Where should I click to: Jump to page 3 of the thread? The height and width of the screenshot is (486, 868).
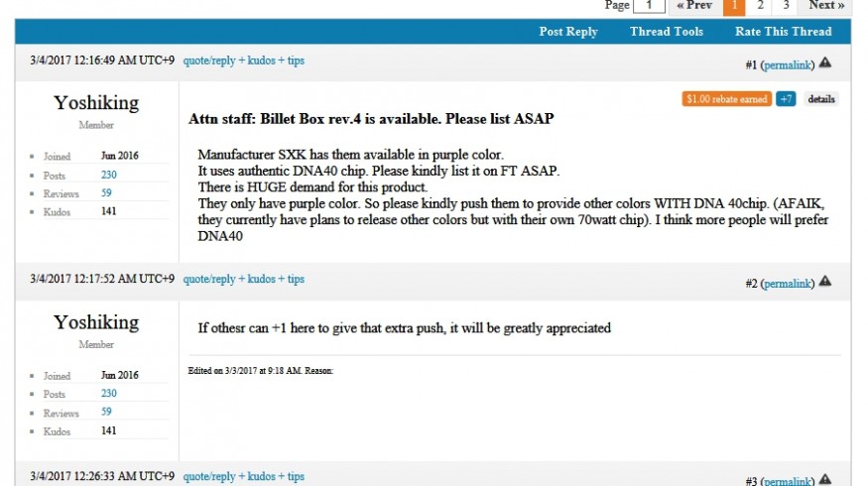pyautogui.click(x=786, y=5)
